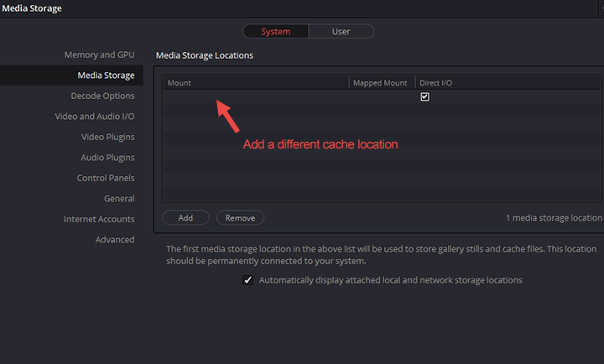Screen dimensions: 604x364
Task: Select Media Storage in the sidebar
Action: pyautogui.click(x=106, y=75)
